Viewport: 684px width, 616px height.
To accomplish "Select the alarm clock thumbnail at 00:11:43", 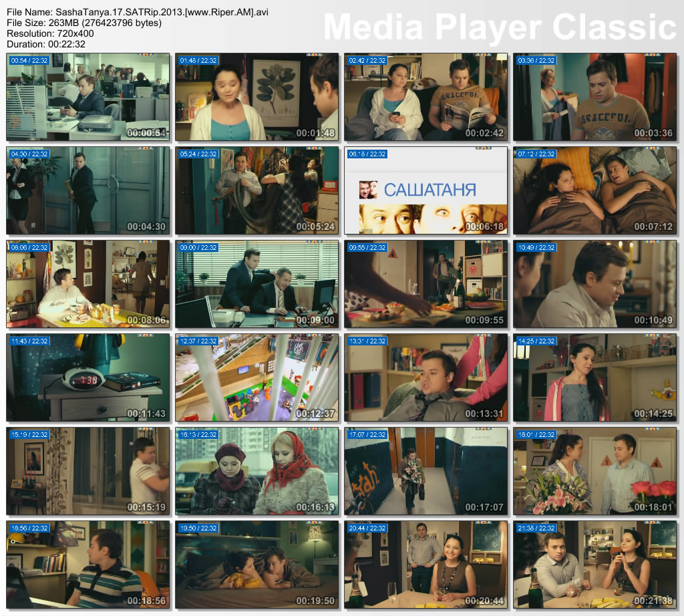I will coord(88,377).
